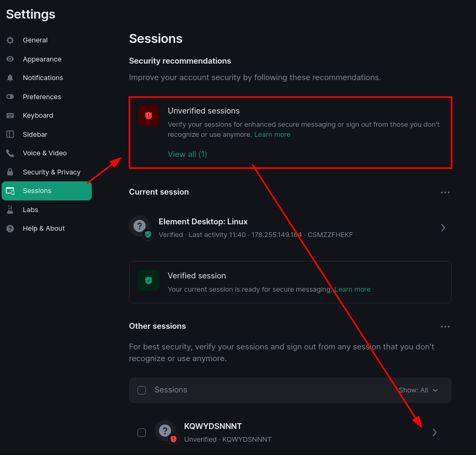Click the Appearance eye icon
The image size is (476, 455).
10,59
